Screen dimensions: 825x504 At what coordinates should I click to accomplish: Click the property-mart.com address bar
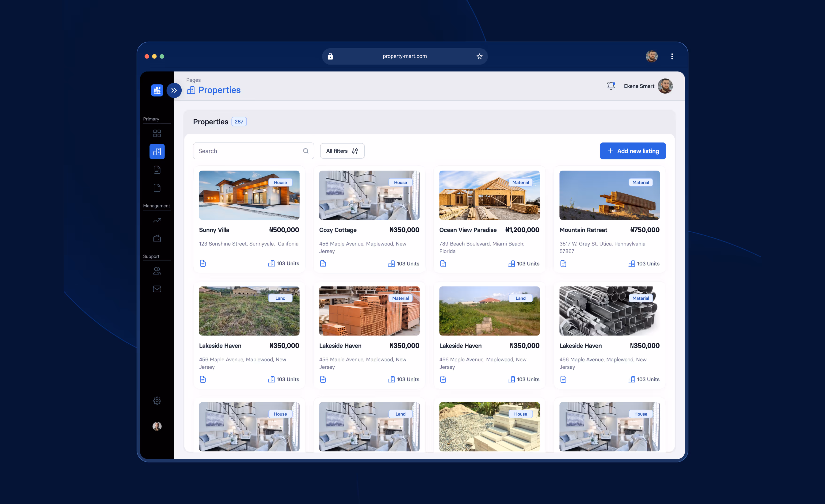[x=405, y=56]
